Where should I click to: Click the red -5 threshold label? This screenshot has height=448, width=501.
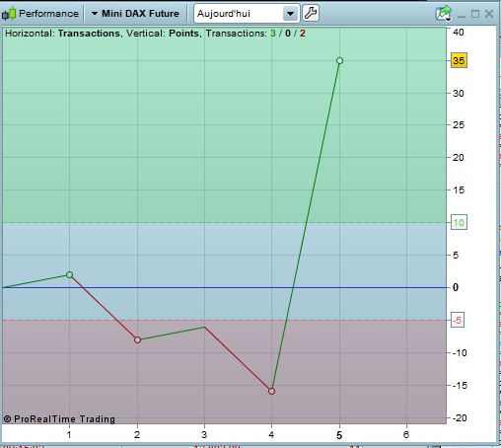(458, 320)
